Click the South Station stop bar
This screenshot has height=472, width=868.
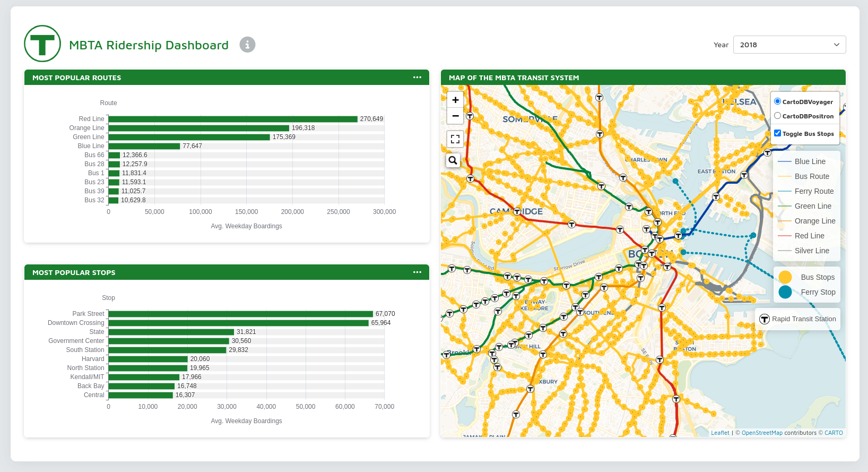click(168, 350)
